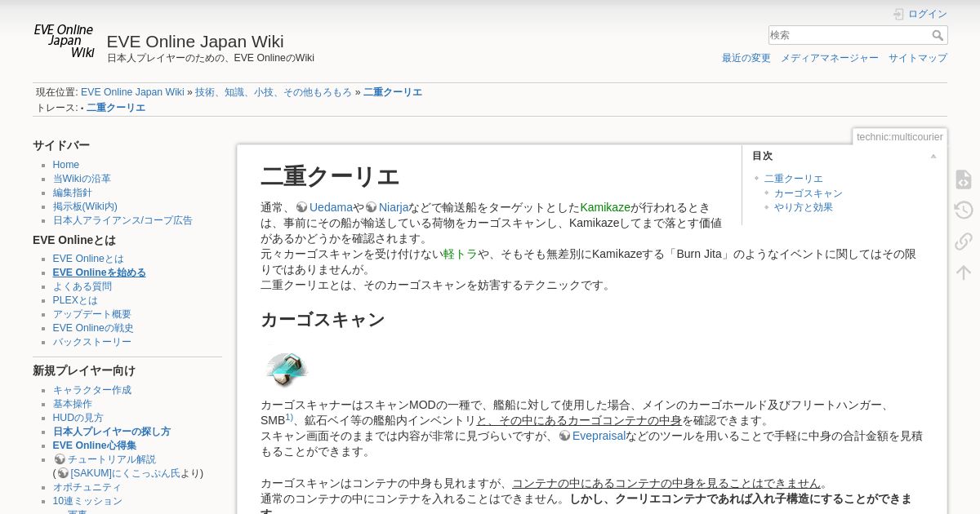Screen dimensions: 980x514
Task: Open 基本操作 sidebar link
Action: 73,404
